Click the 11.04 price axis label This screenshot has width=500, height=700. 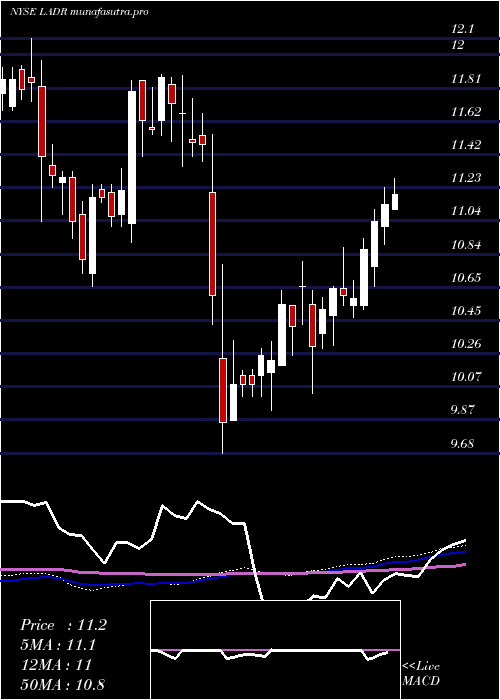pos(466,211)
